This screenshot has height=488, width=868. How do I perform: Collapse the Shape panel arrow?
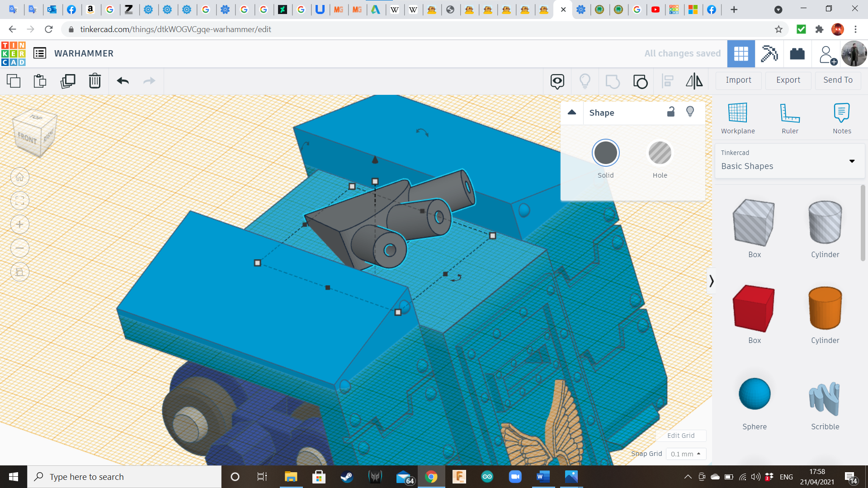tap(572, 112)
